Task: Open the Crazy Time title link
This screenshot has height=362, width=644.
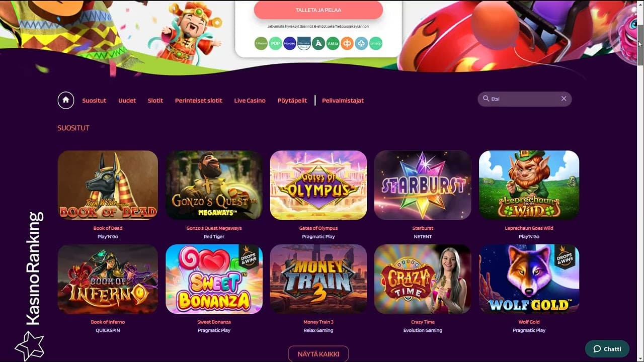Action: pos(423,322)
